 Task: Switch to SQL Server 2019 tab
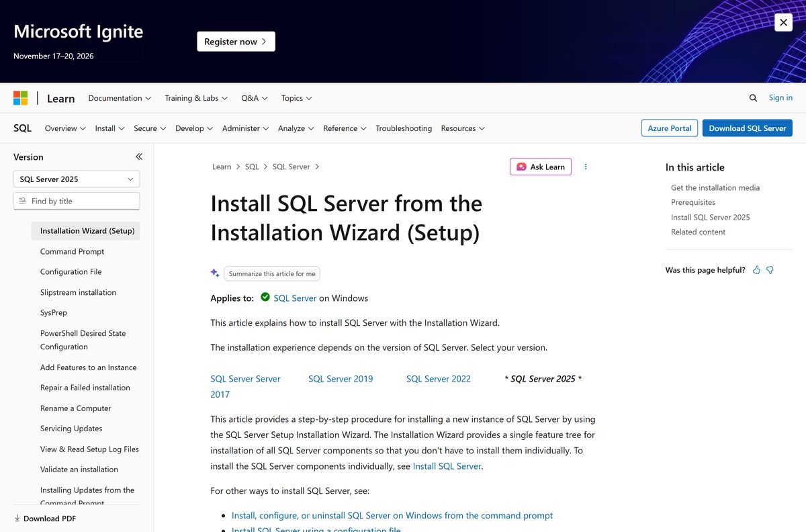341,379
